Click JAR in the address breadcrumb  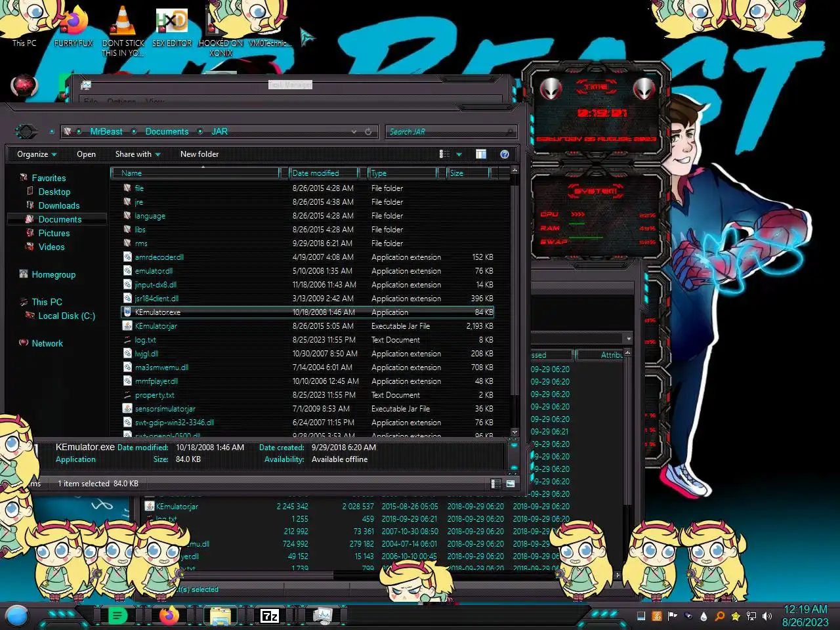(219, 132)
